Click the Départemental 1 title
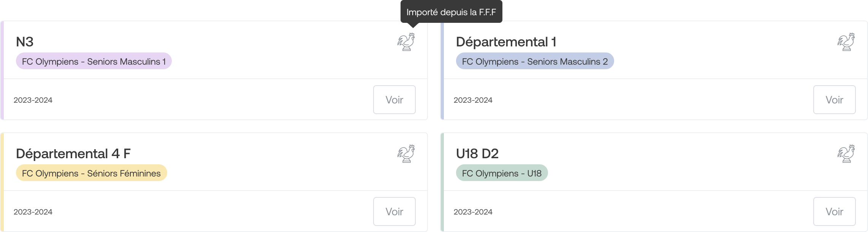868x232 pixels. click(x=506, y=42)
